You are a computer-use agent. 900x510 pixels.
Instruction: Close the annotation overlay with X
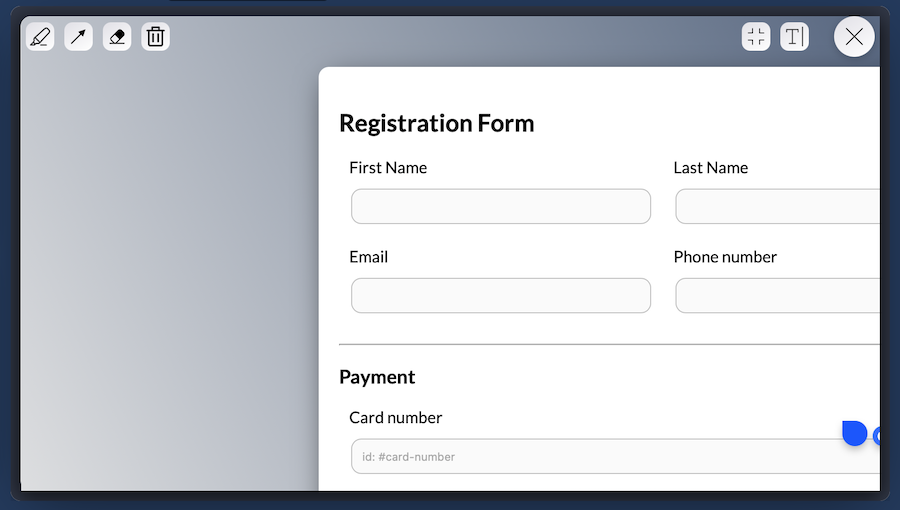click(x=854, y=37)
